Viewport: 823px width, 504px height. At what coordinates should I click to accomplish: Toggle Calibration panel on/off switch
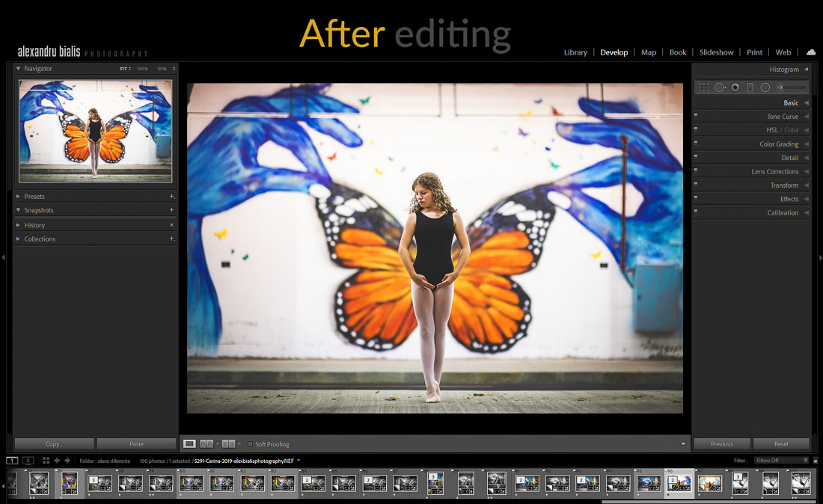[696, 212]
